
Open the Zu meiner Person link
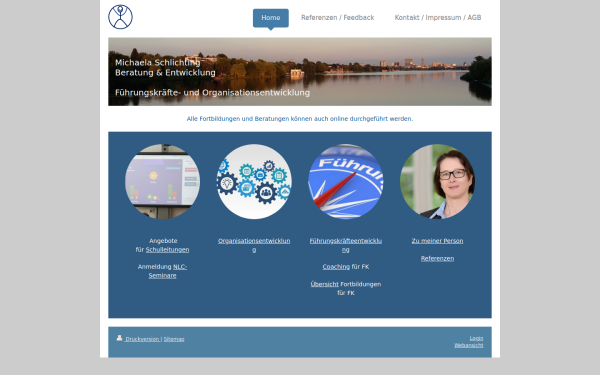tap(437, 241)
